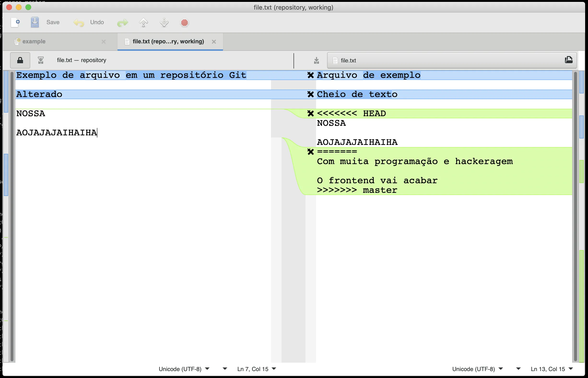Click the green Redo arrow icon
The width and height of the screenshot is (588, 378).
coord(122,23)
